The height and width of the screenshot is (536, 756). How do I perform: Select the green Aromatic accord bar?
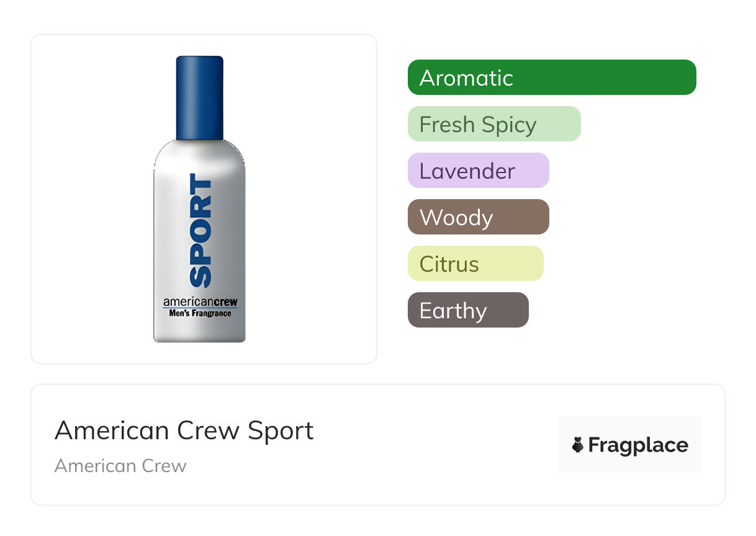click(x=551, y=78)
